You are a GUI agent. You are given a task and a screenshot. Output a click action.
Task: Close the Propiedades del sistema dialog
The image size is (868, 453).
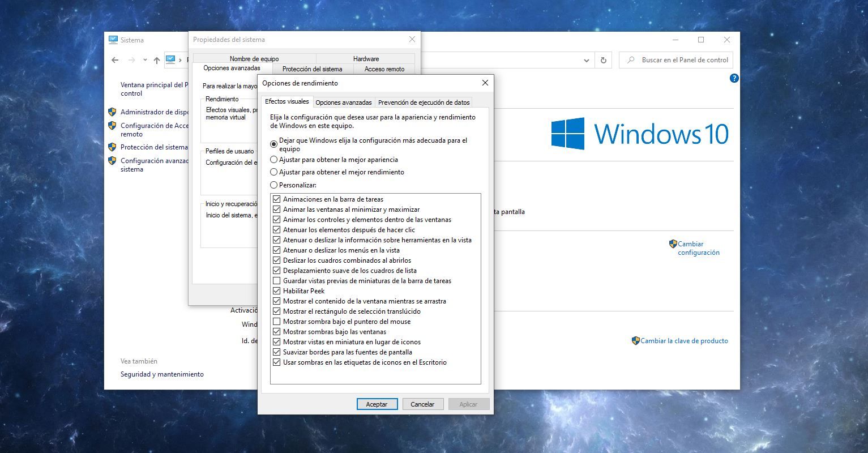(x=412, y=40)
